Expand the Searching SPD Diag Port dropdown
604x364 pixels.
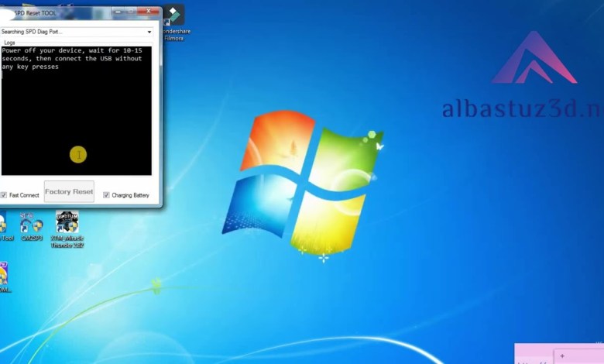[x=149, y=32]
